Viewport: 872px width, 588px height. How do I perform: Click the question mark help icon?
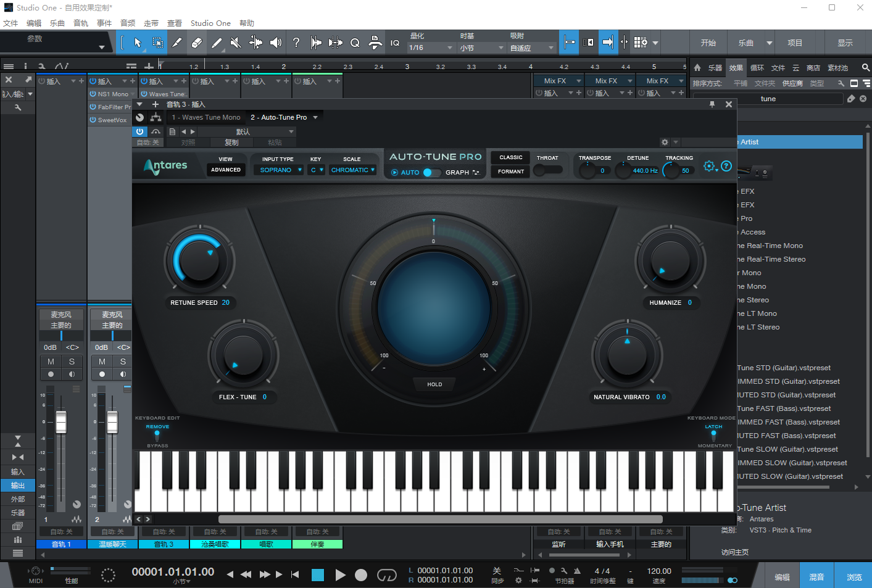tap(296, 43)
